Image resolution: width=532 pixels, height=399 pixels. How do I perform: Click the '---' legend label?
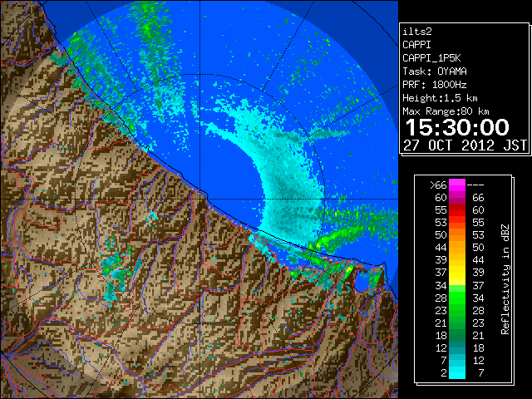(x=475, y=185)
